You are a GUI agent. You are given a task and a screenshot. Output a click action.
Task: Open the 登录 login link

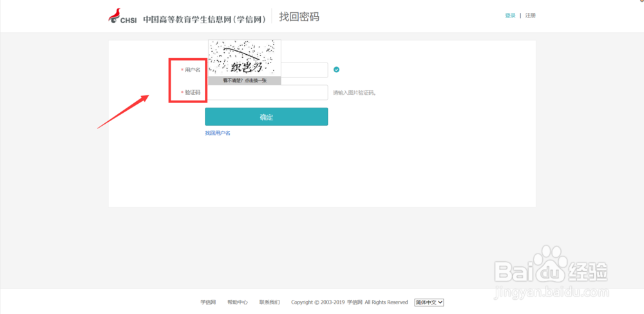(x=510, y=15)
